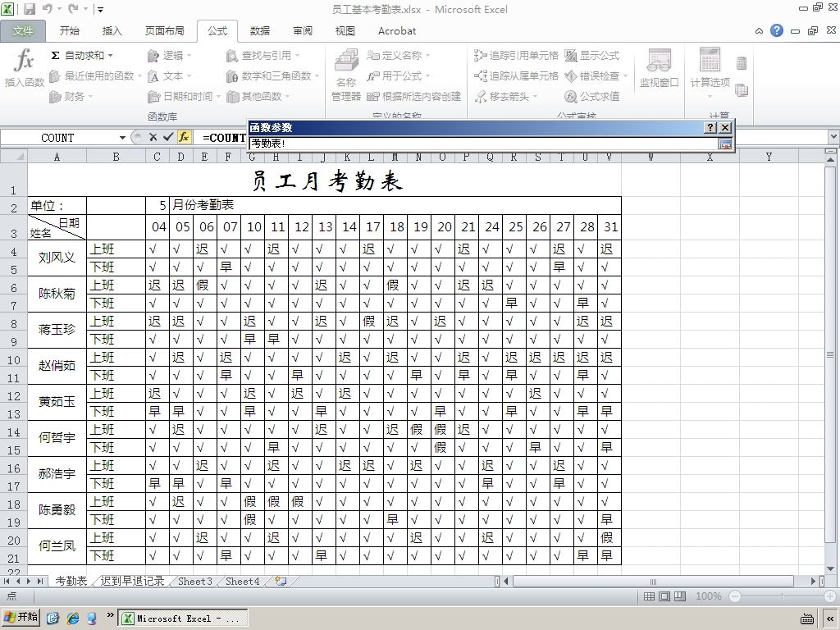Click Trace Precedents (追踪引用单元格)

coord(516,55)
